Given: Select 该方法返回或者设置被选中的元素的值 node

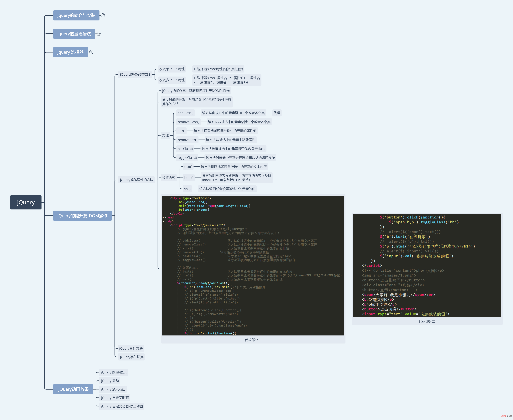Looking at the screenshot, I should (x=227, y=189).
